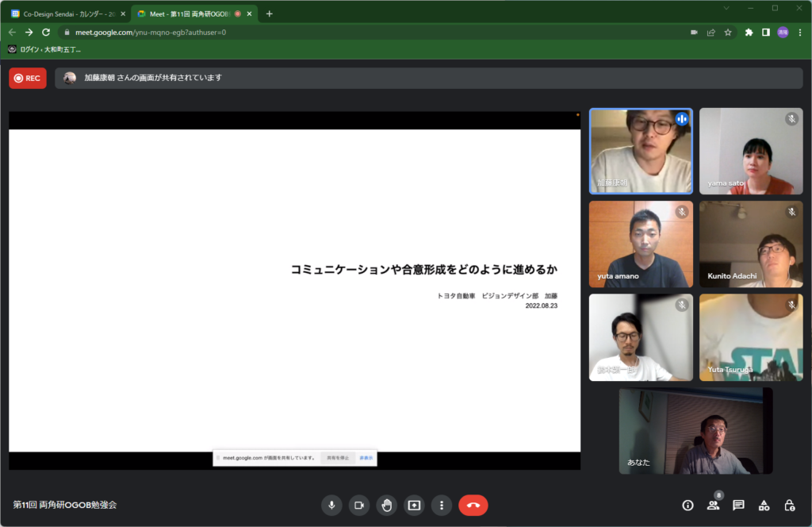Screen dimensions: 812x527
Task: Open the Activities panel
Action: pyautogui.click(x=764, y=505)
